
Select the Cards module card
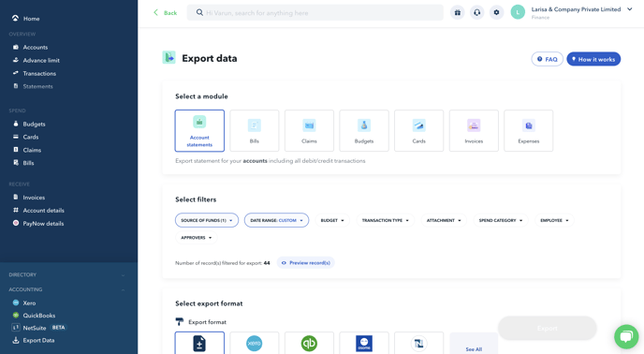[x=419, y=131]
